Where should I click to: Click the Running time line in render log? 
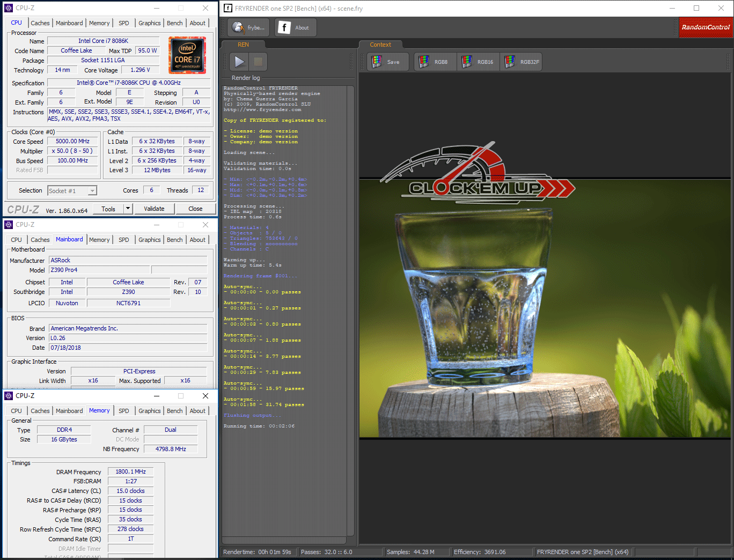[259, 426]
